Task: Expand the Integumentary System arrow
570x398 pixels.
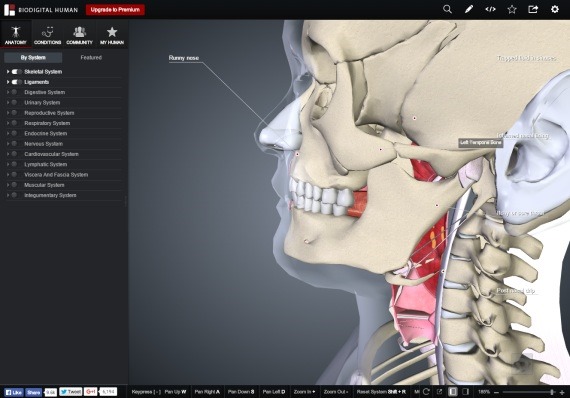Action: tap(8, 195)
